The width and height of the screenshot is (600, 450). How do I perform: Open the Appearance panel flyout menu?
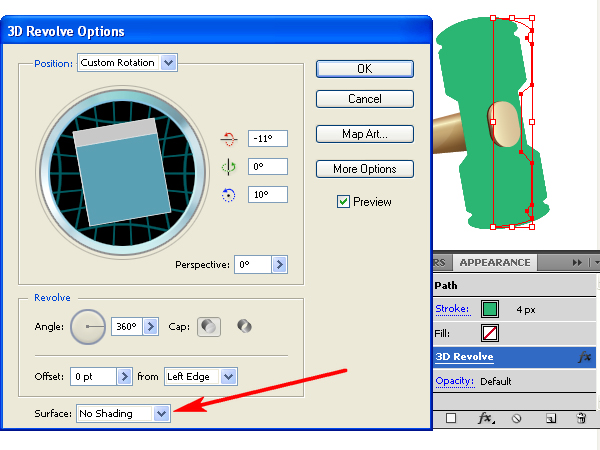(x=596, y=262)
